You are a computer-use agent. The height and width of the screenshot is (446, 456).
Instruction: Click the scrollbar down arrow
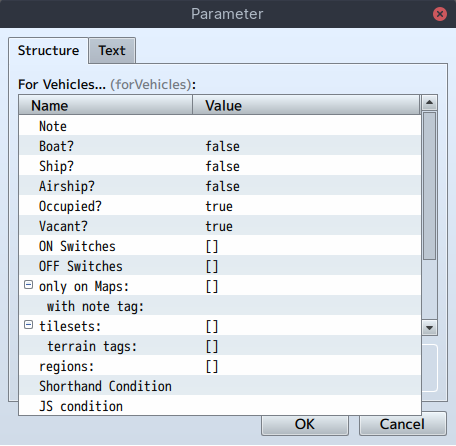tap(429, 328)
